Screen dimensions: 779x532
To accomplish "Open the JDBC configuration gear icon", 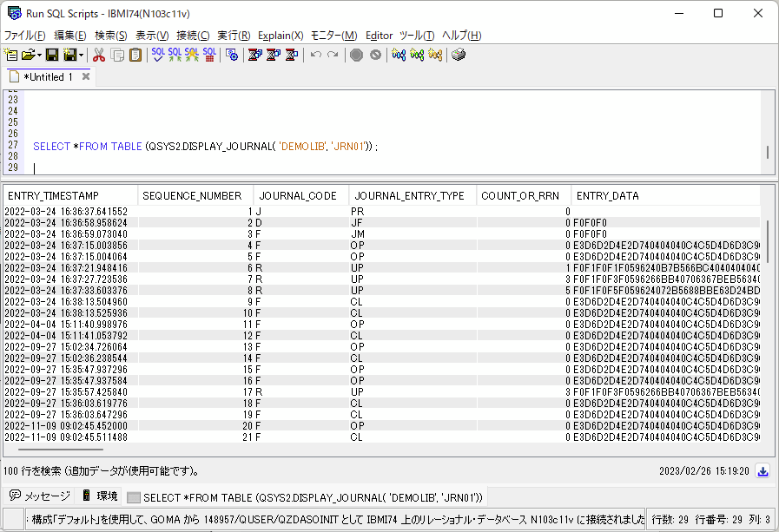I will tap(232, 55).
